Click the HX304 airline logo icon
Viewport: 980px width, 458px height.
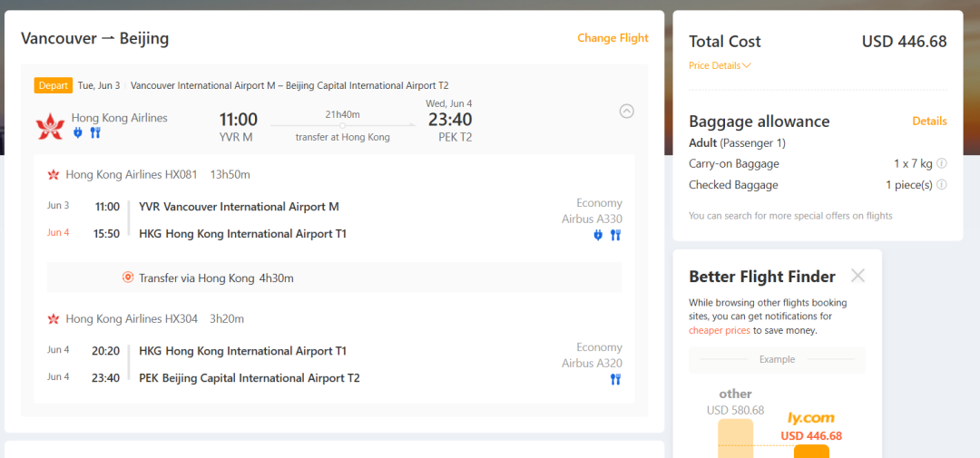tap(54, 318)
